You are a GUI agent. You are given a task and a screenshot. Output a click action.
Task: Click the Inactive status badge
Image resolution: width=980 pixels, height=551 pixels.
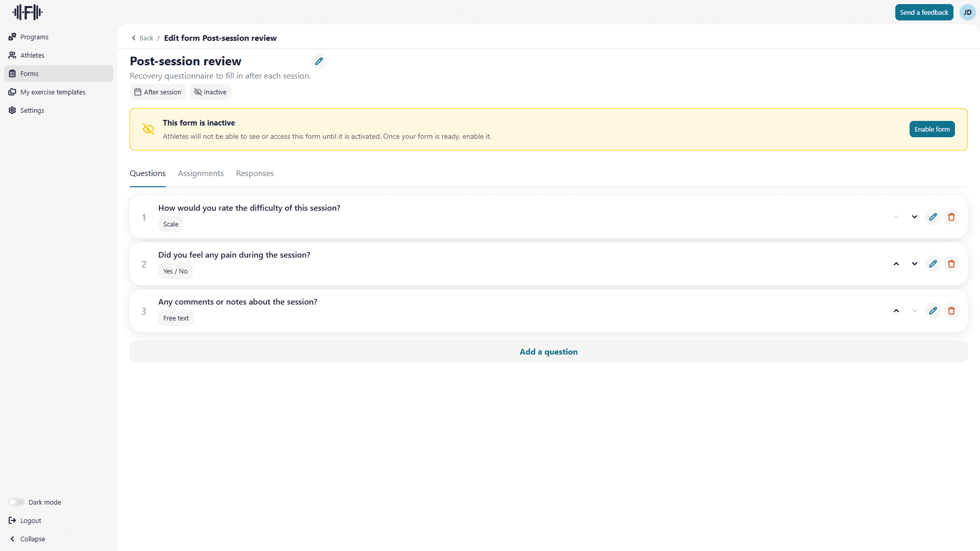210,92
